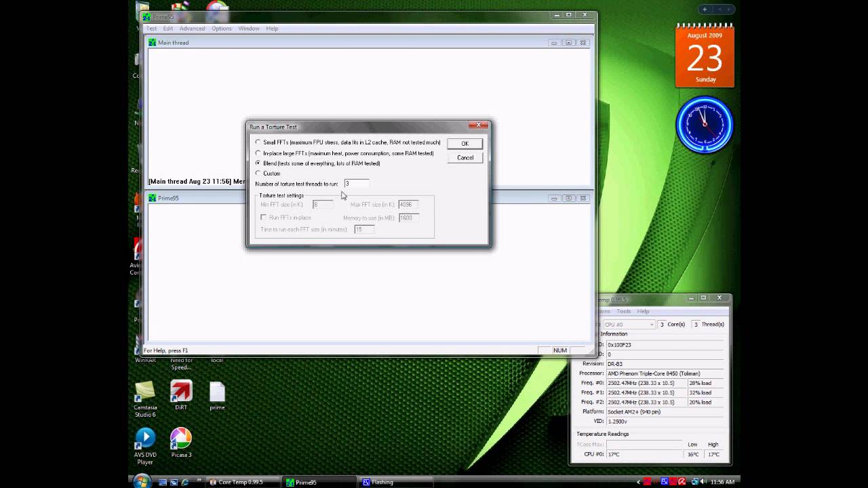Open the Options menu in Prime95
The height and width of the screenshot is (488, 868).
click(x=222, y=28)
